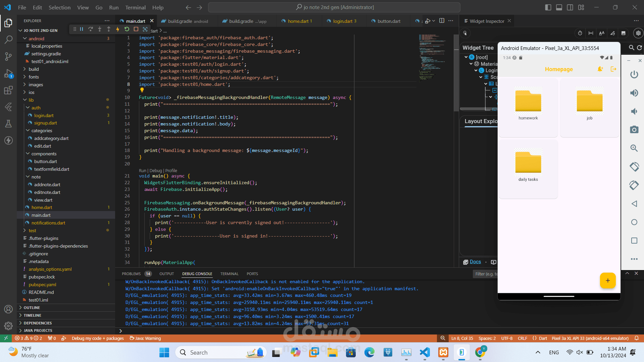Expand the OUTLINE section

pos(32,308)
